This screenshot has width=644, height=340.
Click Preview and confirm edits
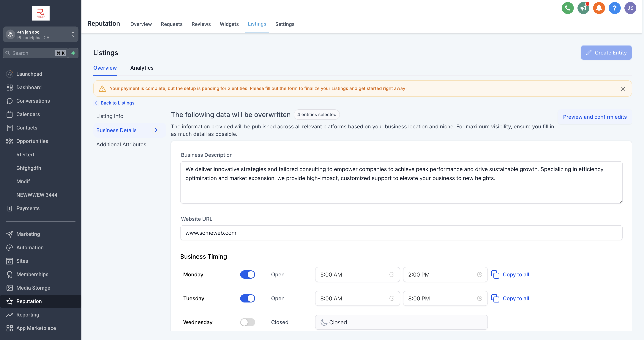(x=595, y=117)
